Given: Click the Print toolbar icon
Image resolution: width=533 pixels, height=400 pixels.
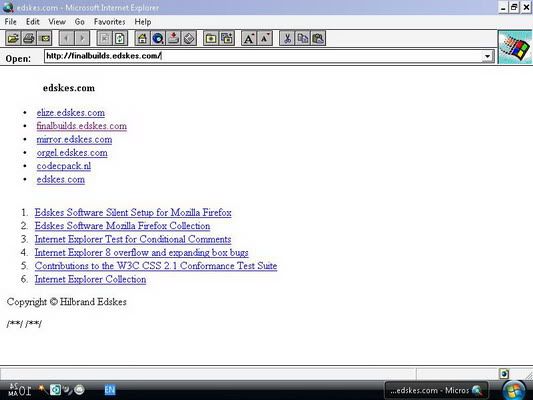Looking at the screenshot, I should (29, 38).
